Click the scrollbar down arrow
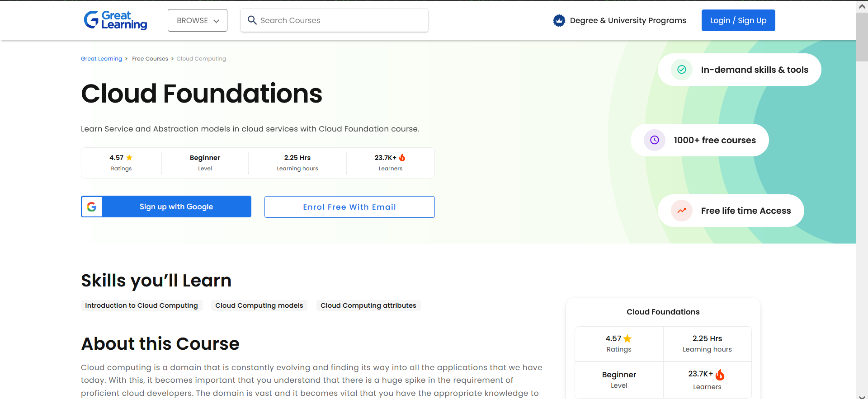Viewport: 868px width, 399px height. pyautogui.click(x=862, y=396)
